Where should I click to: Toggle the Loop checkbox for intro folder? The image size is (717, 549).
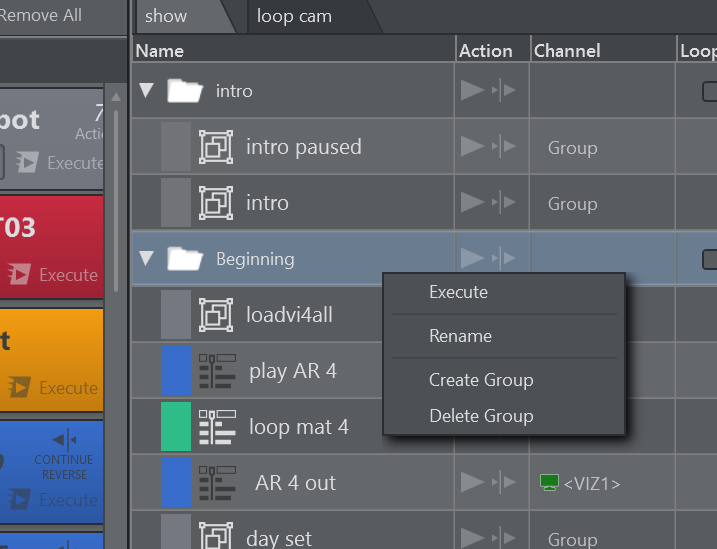pyautogui.click(x=709, y=91)
